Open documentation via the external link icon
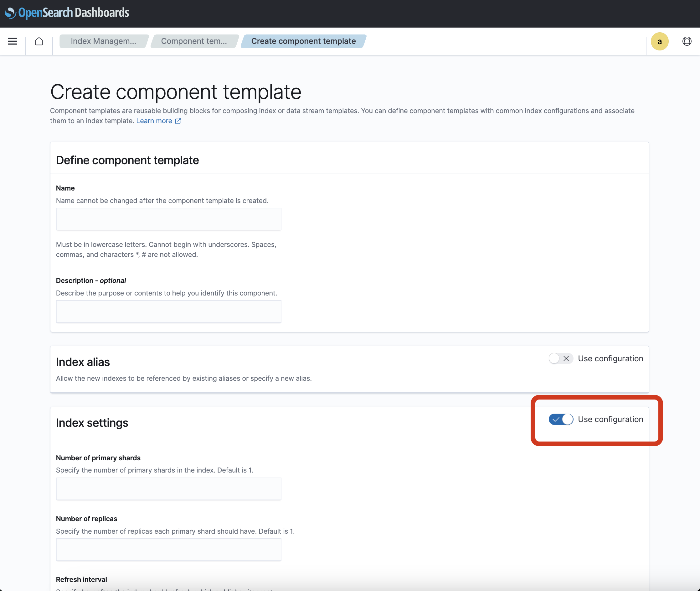The width and height of the screenshot is (700, 591). point(178,121)
